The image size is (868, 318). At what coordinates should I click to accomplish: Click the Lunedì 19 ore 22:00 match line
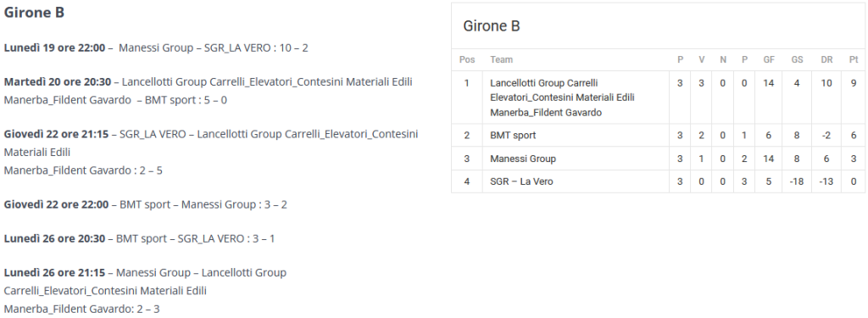tap(156, 47)
